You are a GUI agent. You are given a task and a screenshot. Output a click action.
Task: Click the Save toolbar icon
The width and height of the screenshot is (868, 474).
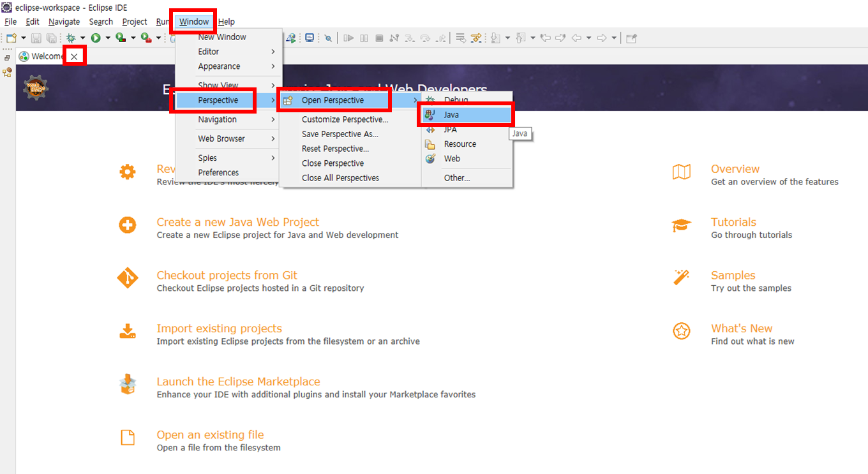tap(36, 38)
